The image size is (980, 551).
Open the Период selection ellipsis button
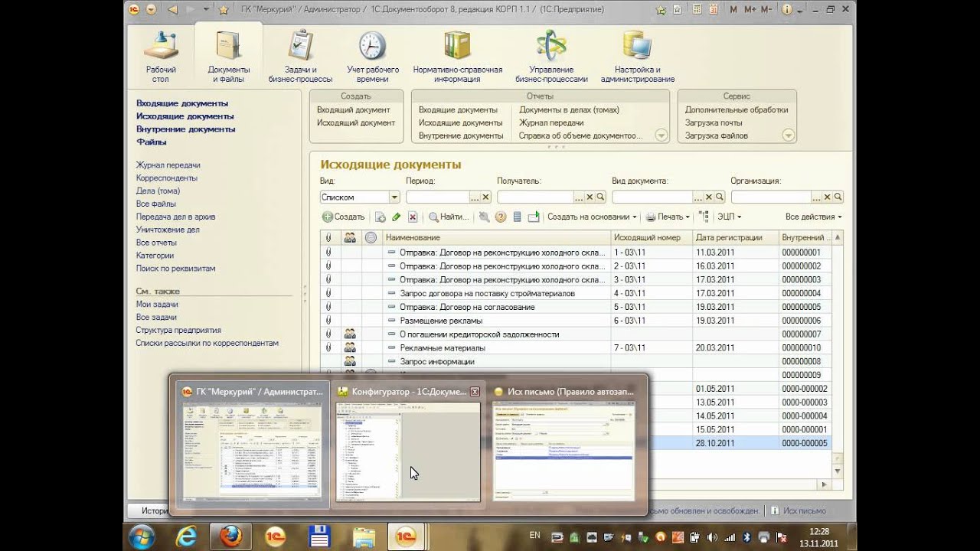pyautogui.click(x=475, y=197)
